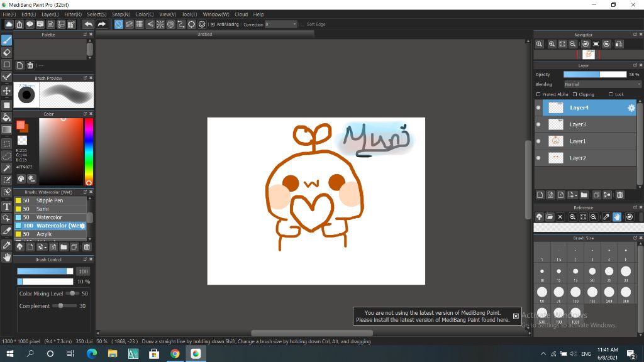Click the Redo arrow in the top toolbar

pyautogui.click(x=101, y=25)
